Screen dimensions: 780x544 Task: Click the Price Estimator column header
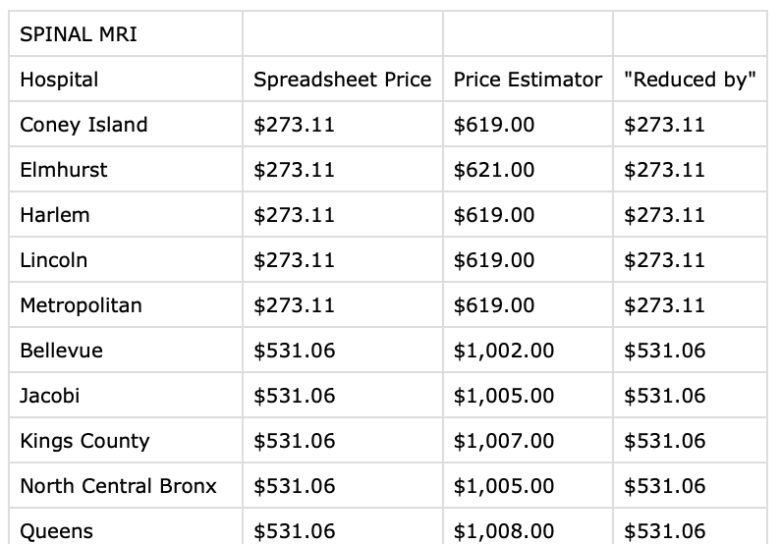point(528,79)
